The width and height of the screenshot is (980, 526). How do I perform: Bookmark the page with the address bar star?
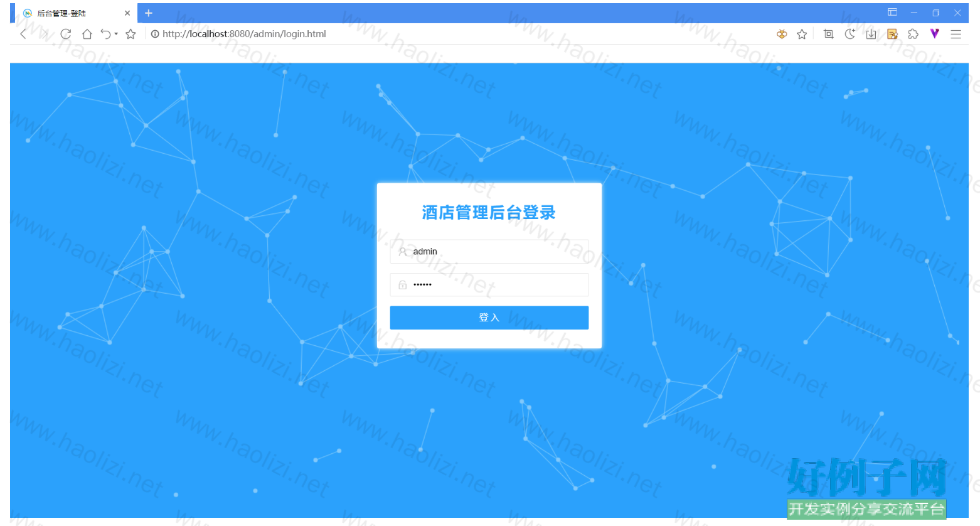click(802, 34)
